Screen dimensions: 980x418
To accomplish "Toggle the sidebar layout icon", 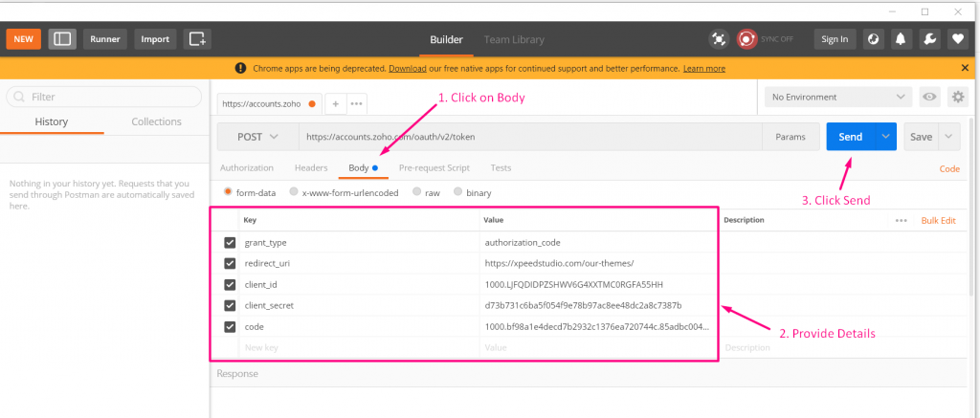I will (62, 38).
